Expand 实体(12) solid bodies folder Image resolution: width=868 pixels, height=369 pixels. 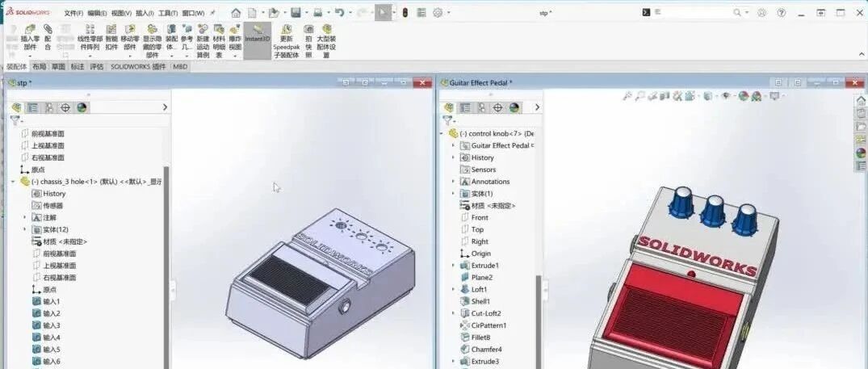(x=24, y=229)
